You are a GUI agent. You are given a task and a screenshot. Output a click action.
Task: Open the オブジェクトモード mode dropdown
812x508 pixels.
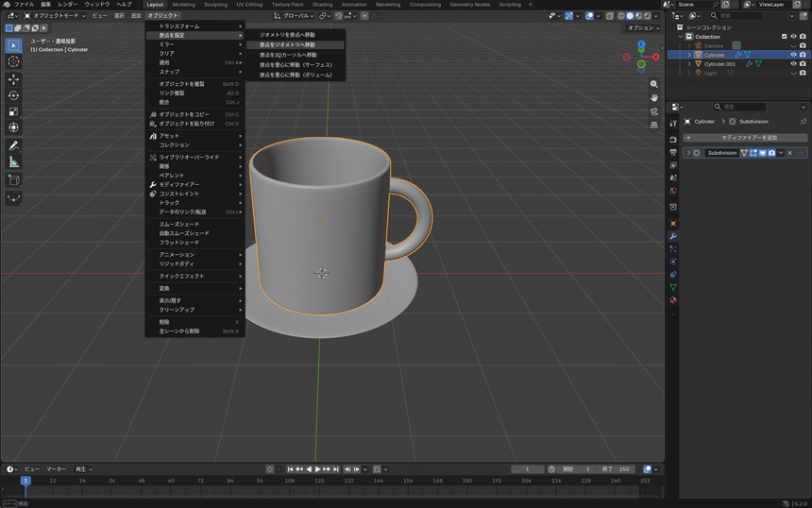[x=56, y=15]
